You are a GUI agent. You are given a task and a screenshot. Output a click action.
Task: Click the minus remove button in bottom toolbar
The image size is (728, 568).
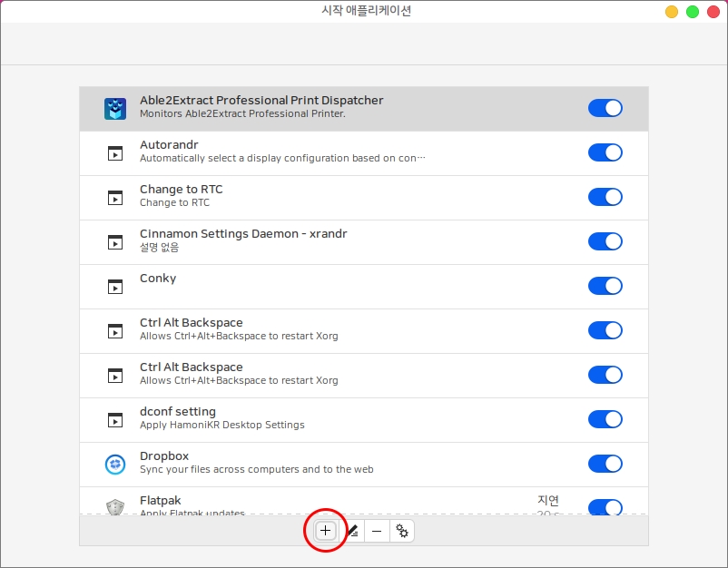click(x=377, y=531)
